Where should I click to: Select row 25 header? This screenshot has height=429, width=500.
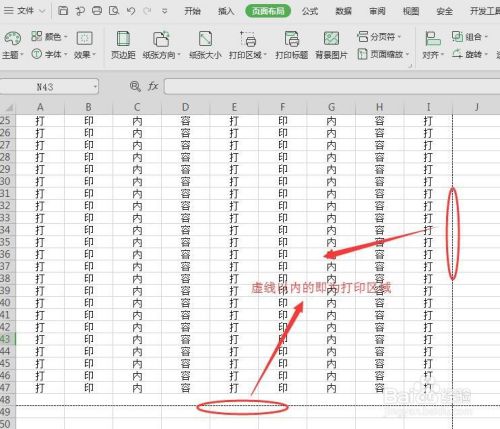click(x=7, y=121)
